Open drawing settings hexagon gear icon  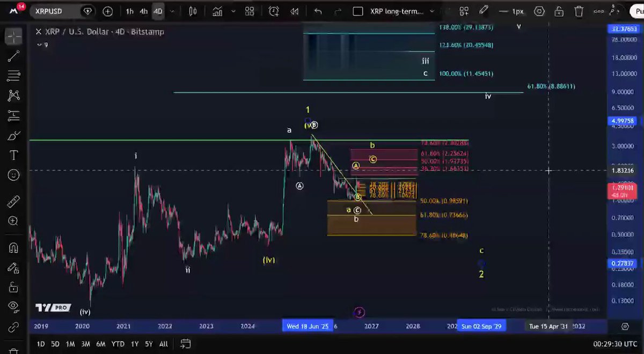539,11
